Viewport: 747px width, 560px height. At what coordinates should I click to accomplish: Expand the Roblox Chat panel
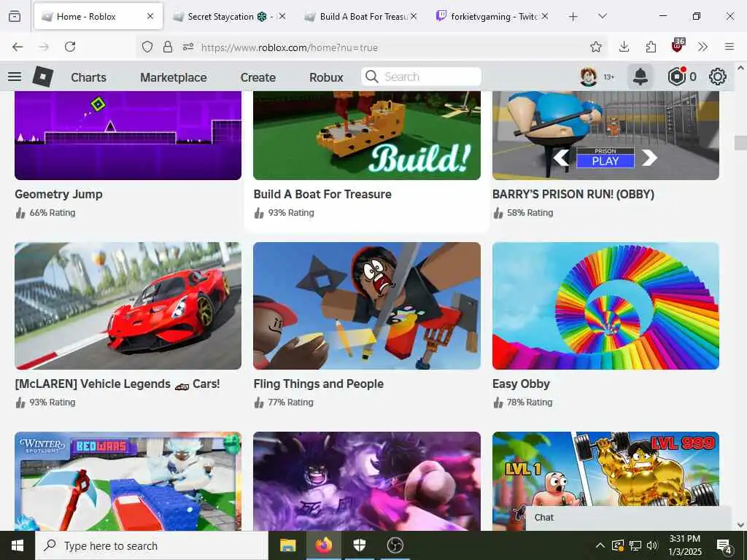(628, 518)
